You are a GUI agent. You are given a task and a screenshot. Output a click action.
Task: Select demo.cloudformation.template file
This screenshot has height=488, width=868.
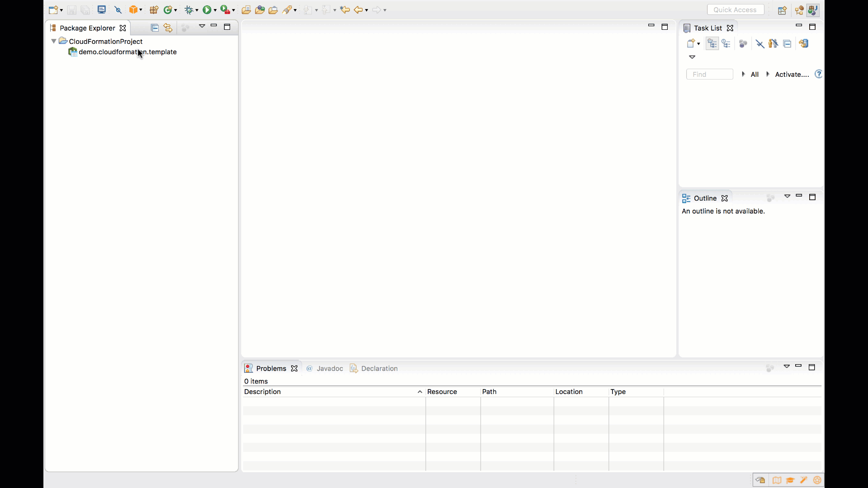pos(127,52)
